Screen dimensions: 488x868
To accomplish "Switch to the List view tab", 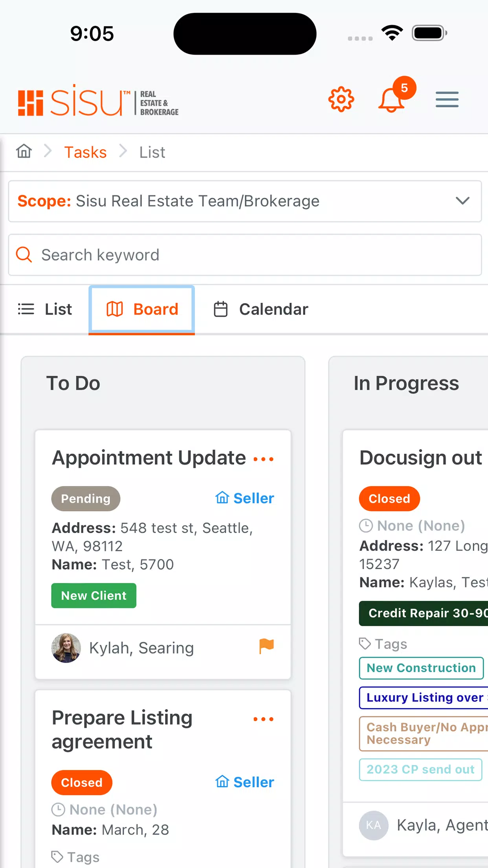I will (45, 309).
